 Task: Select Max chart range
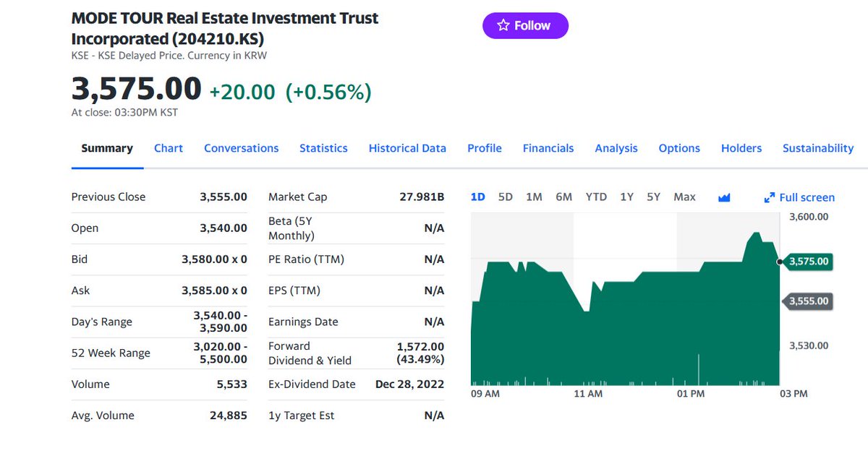(x=684, y=197)
